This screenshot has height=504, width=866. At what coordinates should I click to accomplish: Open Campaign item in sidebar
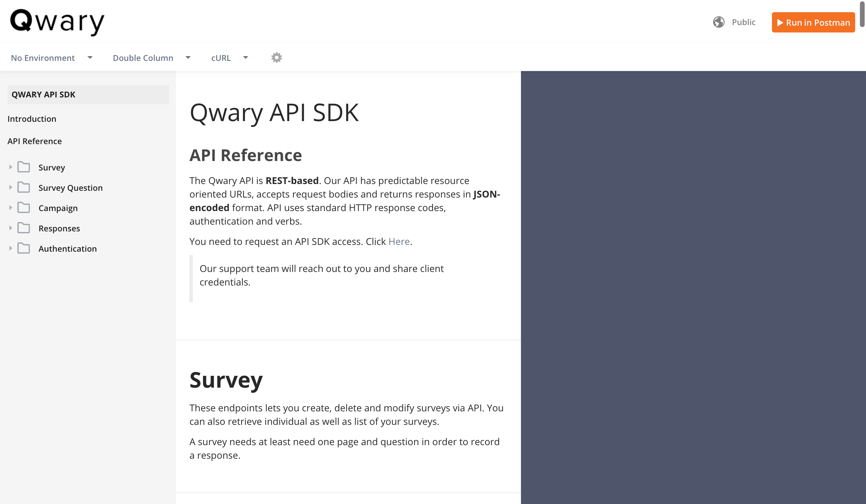pos(58,208)
